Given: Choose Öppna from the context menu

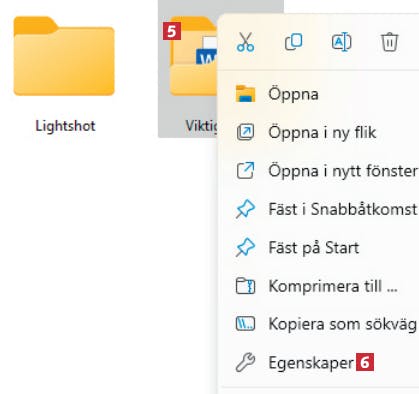Looking at the screenshot, I should pyautogui.click(x=318, y=94).
